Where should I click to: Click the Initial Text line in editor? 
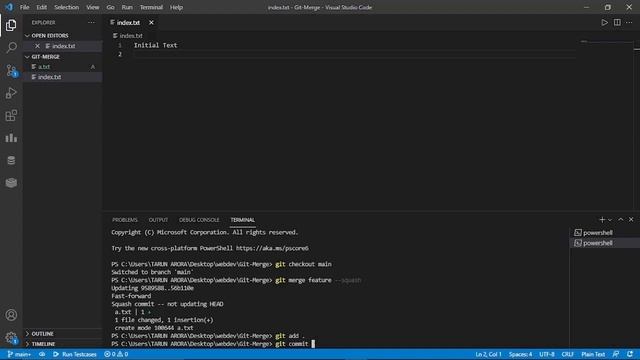156,45
